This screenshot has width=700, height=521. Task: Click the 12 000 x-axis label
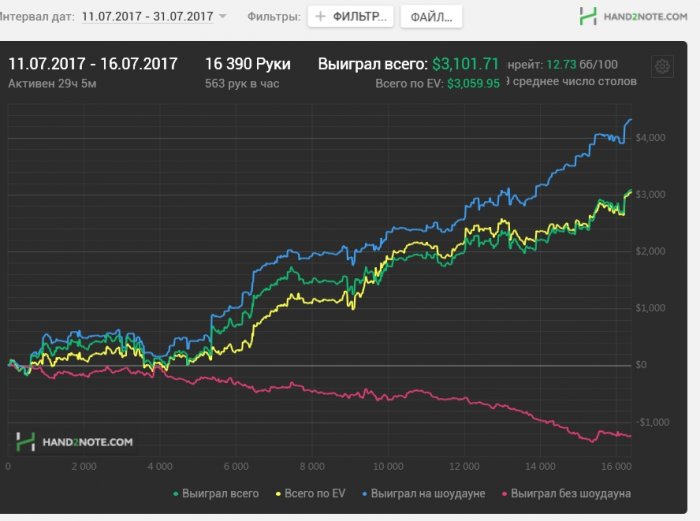pyautogui.click(x=464, y=467)
